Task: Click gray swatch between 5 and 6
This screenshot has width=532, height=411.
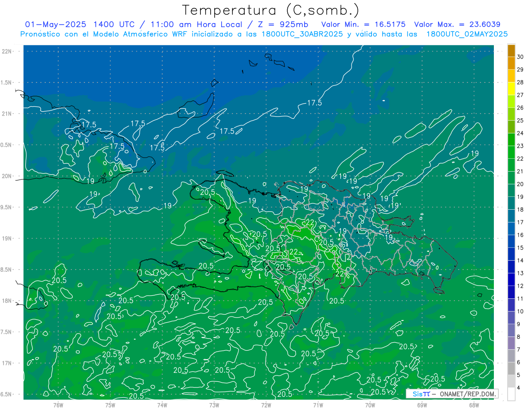Action: 511,368
